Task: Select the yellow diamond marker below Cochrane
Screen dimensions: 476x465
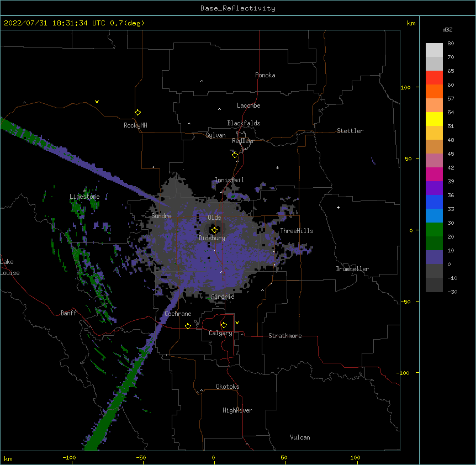Action: [188, 326]
